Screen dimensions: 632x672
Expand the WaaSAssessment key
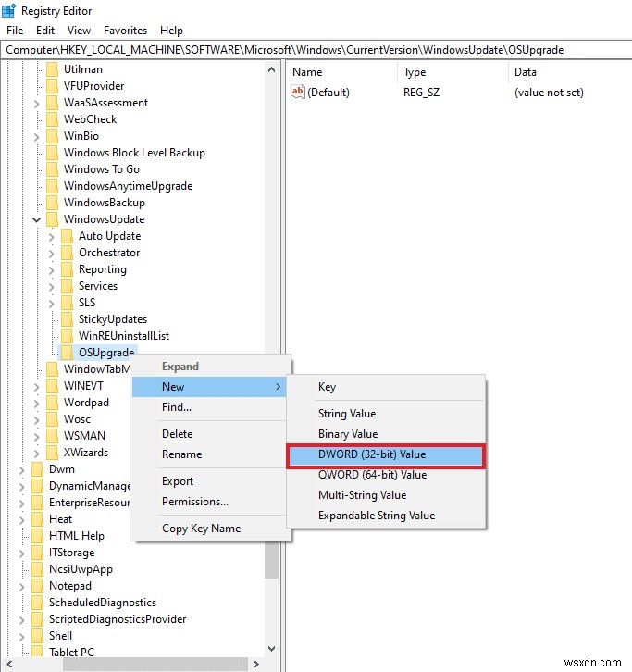36,104
